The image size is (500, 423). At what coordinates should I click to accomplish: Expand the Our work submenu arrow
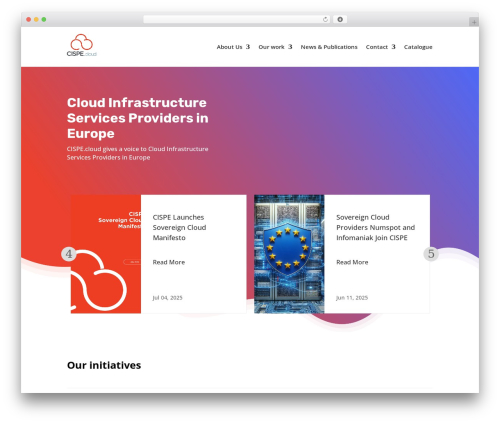pyautogui.click(x=290, y=47)
